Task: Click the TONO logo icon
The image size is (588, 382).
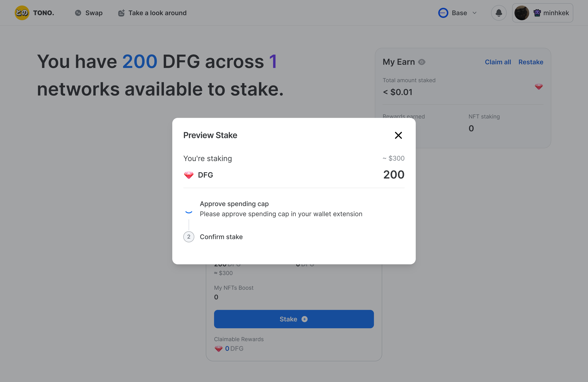Action: 22,13
